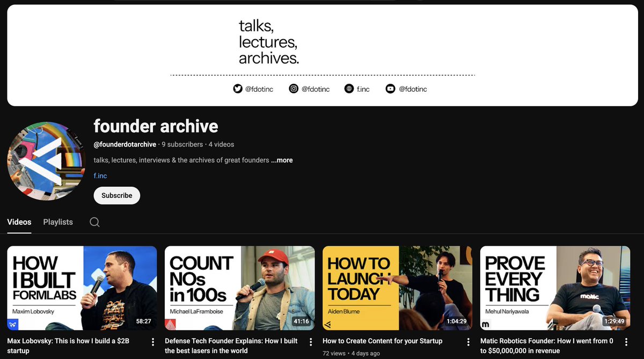Open the HOW I BUILT FORMLABS thumbnail
This screenshot has width=644, height=359.
pos(82,288)
